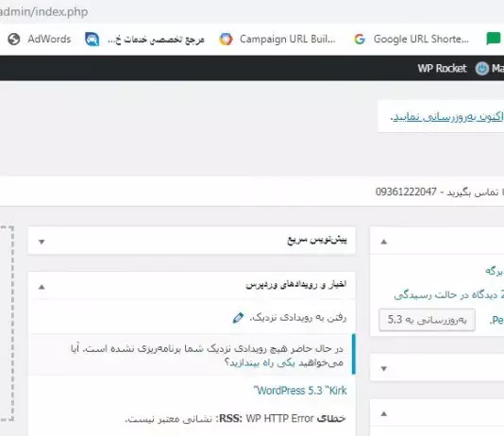Open the Persian مرجع تخصصی خدمات bookmark

tap(156, 40)
